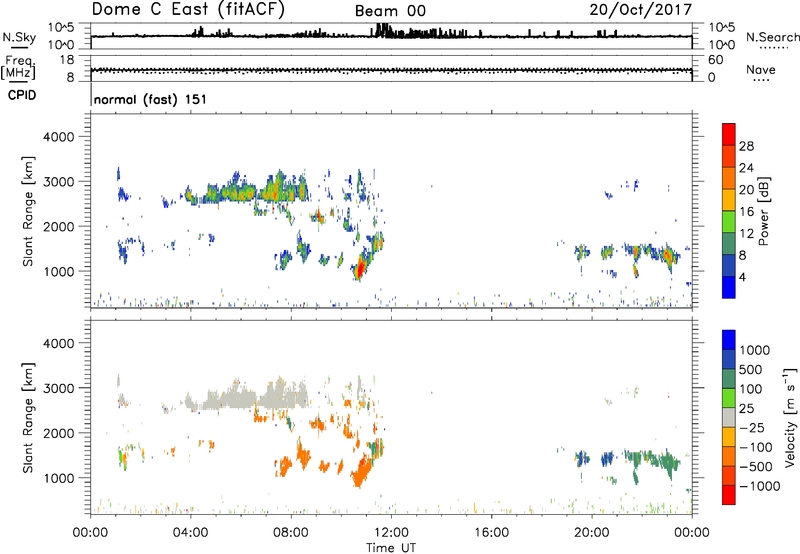Click the 'Nave' legend label
The width and height of the screenshot is (800, 554).
tap(761, 70)
